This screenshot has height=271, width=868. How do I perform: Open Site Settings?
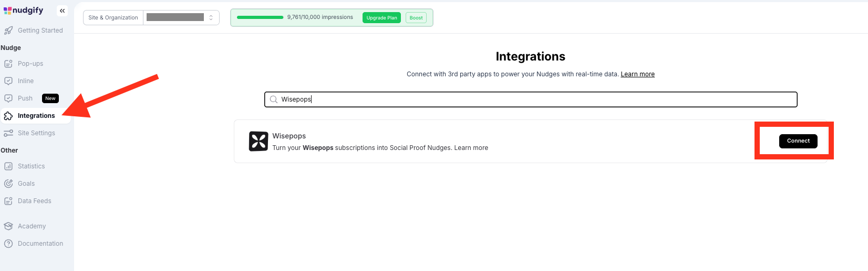(x=36, y=133)
